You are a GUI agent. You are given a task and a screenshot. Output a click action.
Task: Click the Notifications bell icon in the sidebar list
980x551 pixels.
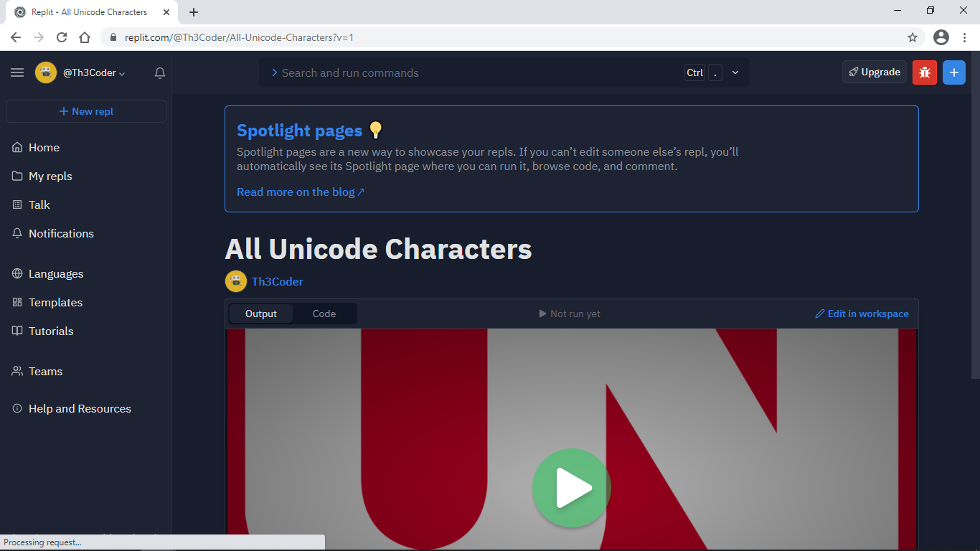coord(17,233)
